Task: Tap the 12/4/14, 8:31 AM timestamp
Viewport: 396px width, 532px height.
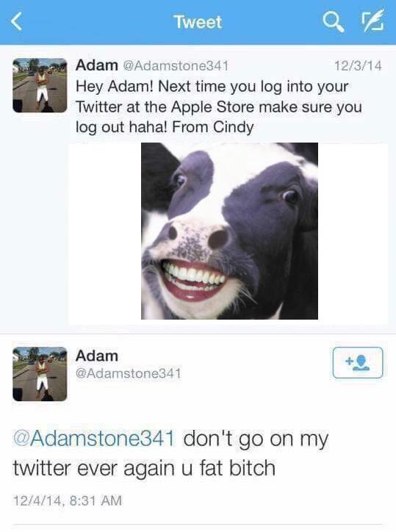Action: point(67,501)
